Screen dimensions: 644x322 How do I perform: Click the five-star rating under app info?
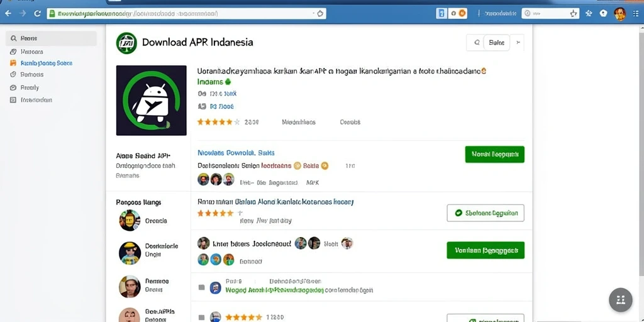tap(218, 122)
